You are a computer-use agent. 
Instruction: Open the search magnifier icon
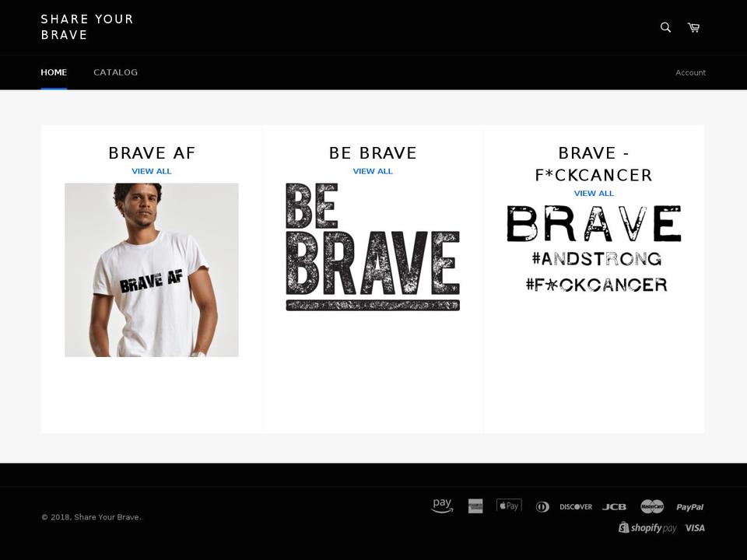coord(665,27)
